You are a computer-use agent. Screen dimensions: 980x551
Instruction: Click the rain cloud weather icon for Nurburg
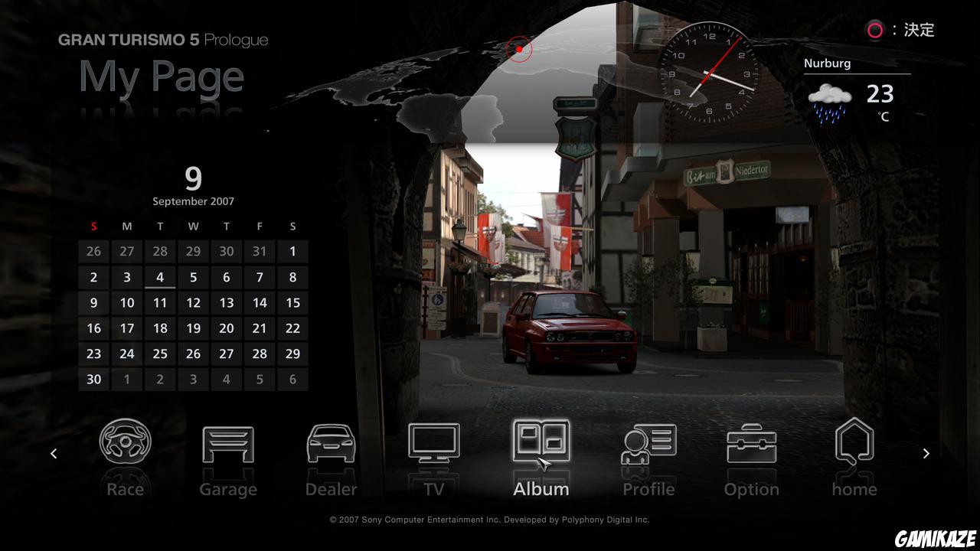coord(829,99)
